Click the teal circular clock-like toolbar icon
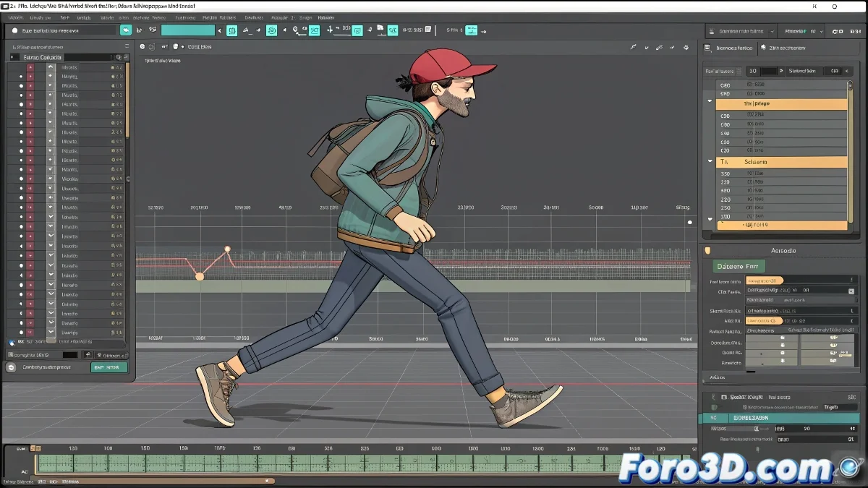Image resolution: width=868 pixels, height=488 pixels. pyautogui.click(x=272, y=30)
